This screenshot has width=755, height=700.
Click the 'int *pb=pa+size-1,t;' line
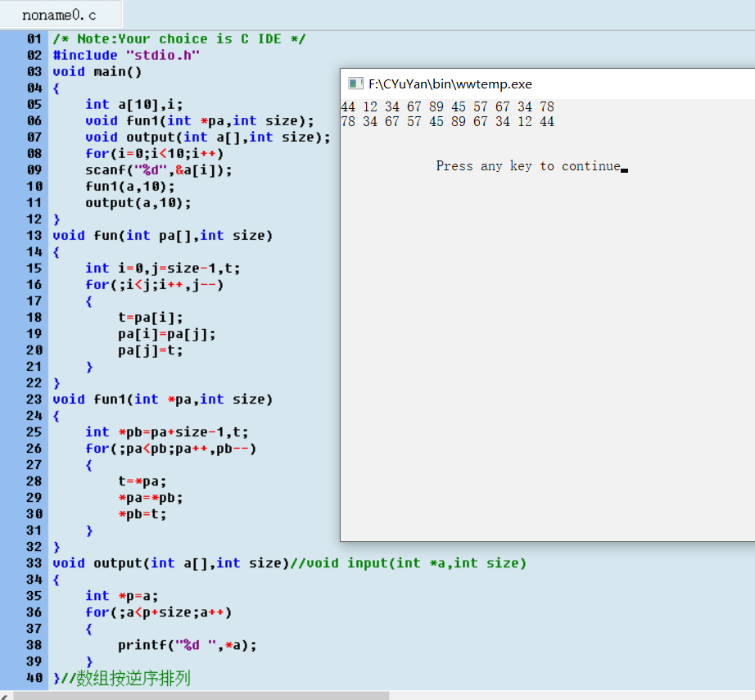pos(166,431)
